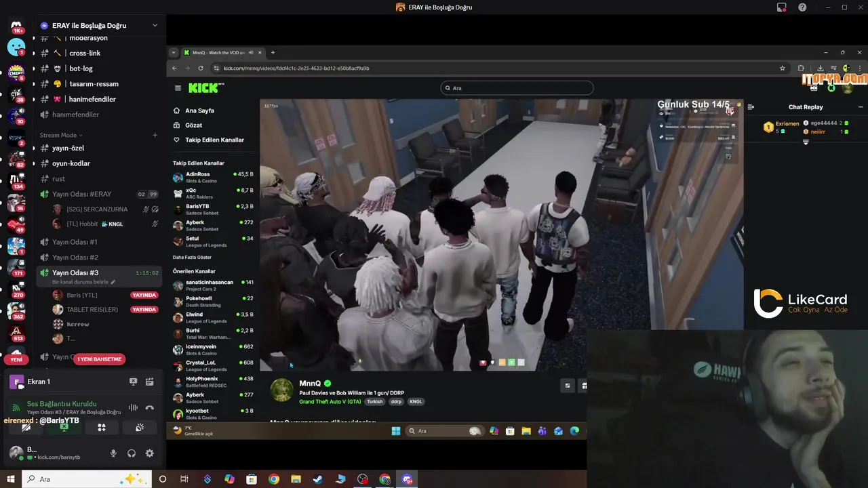Reload page in the streamed browser
The height and width of the screenshot is (488, 868).
pos(201,68)
